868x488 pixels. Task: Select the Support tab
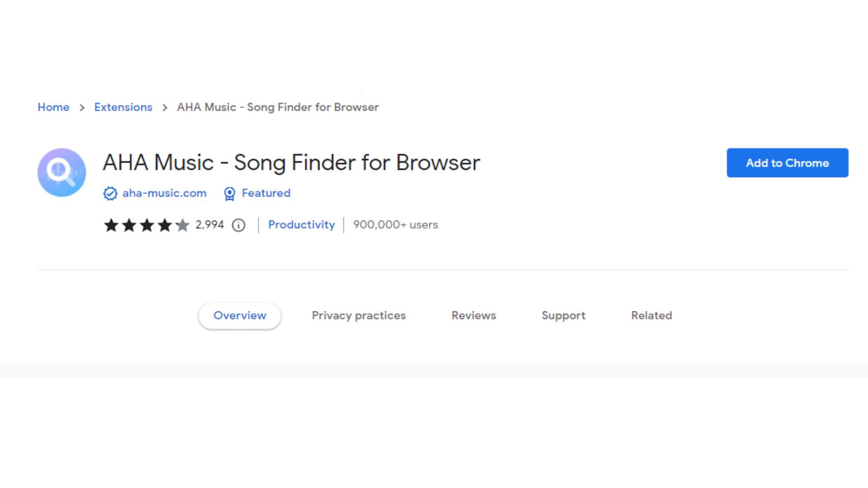tap(563, 315)
